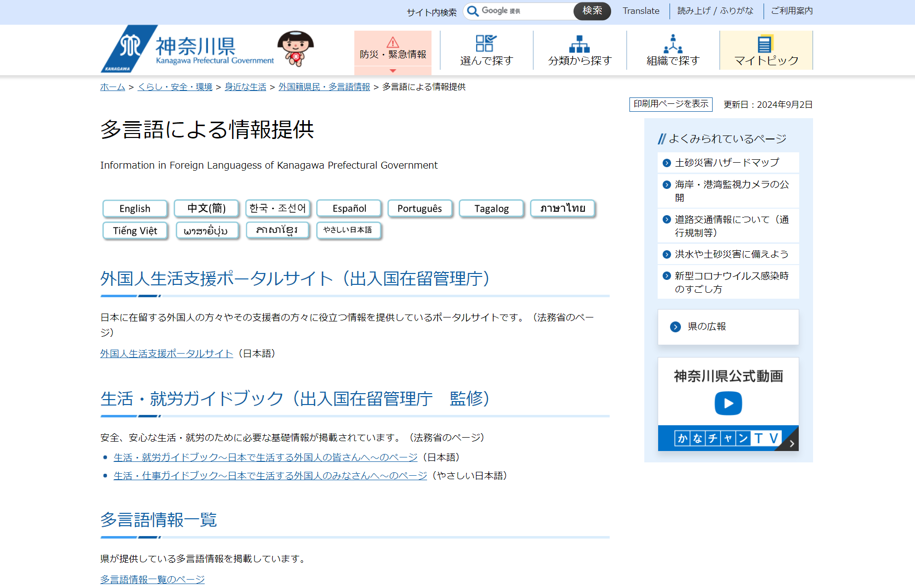Open ご利用案内 in the top bar
Image resolution: width=915 pixels, height=588 pixels.
click(x=791, y=11)
